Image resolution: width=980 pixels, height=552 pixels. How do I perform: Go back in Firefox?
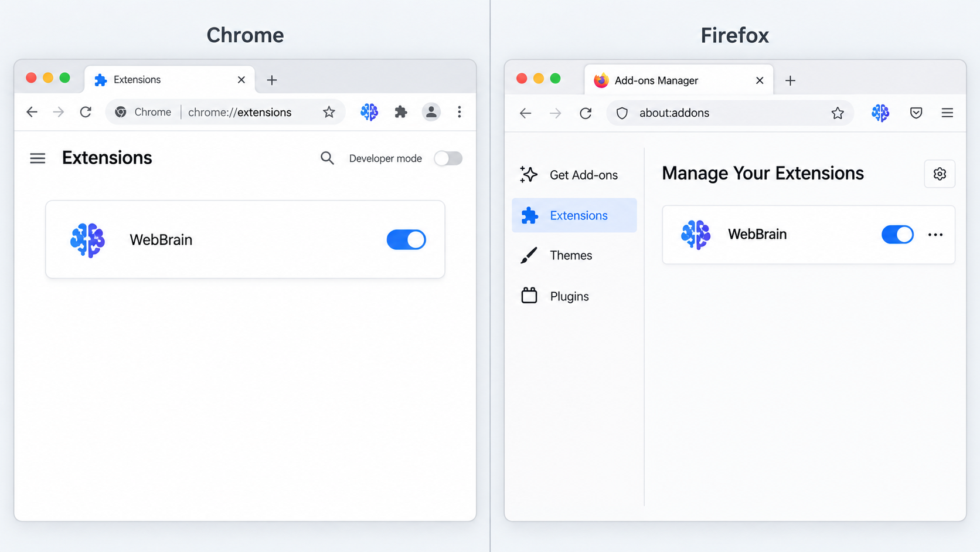[x=526, y=113]
